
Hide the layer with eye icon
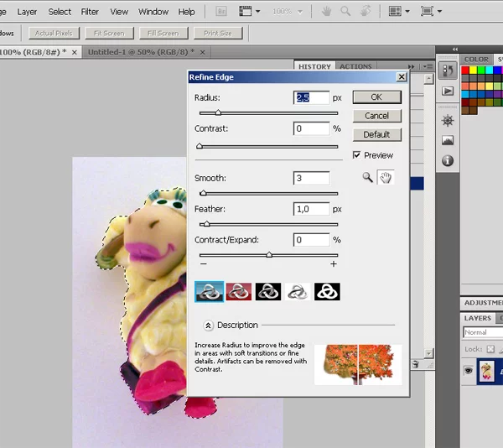[469, 371]
